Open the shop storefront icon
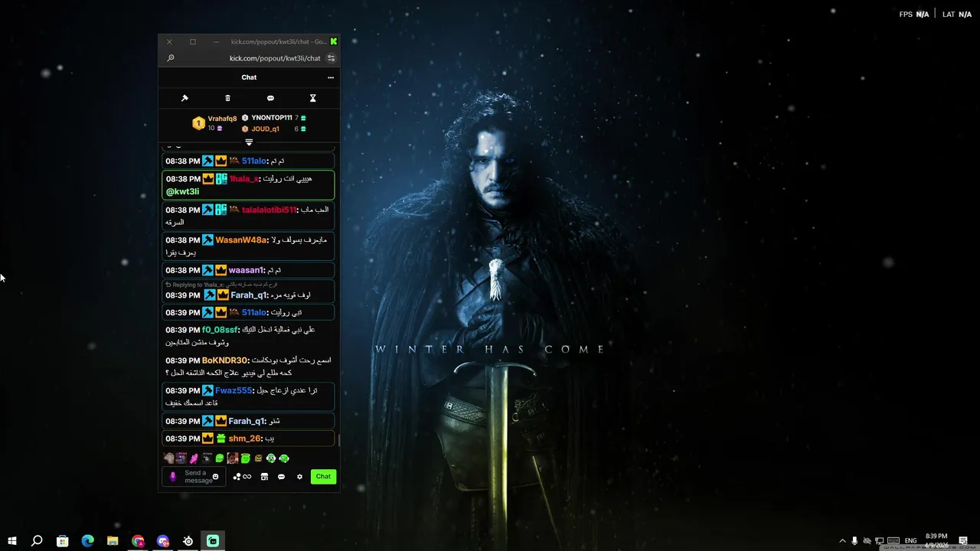 pyautogui.click(x=264, y=477)
